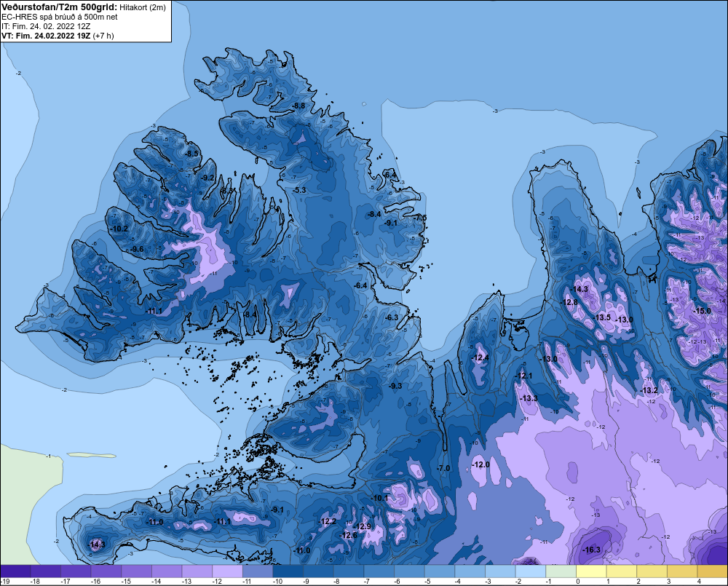Click the -7.0 temperature label
This screenshot has height=586, width=728.
(444, 468)
